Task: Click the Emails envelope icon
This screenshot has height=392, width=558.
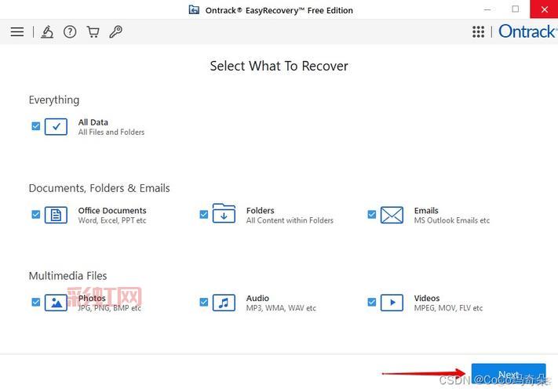Action: coord(392,215)
